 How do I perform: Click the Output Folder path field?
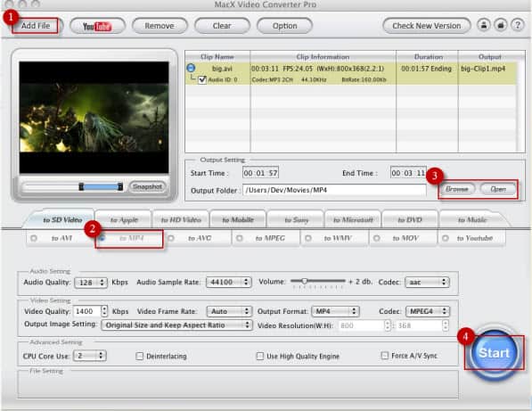pos(334,190)
